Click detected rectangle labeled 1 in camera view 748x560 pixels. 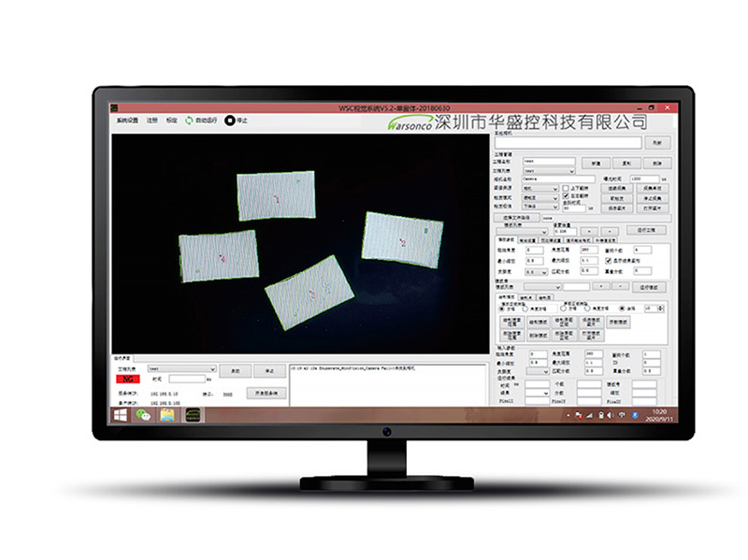(276, 195)
